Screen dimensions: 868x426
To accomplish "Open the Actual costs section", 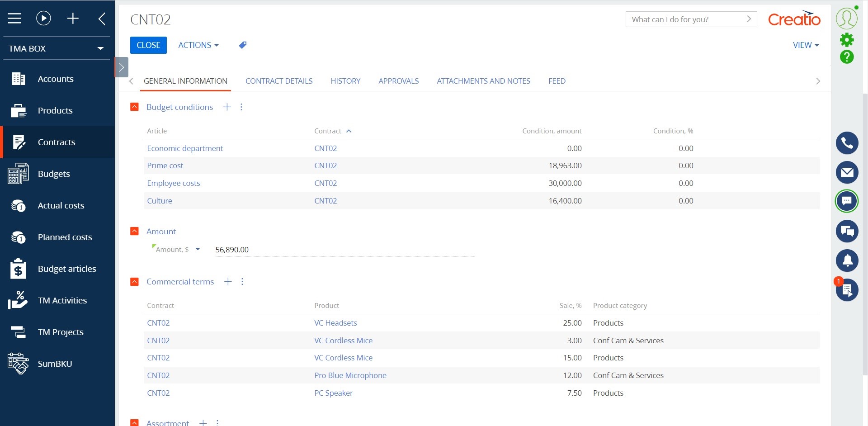I will coord(61,205).
